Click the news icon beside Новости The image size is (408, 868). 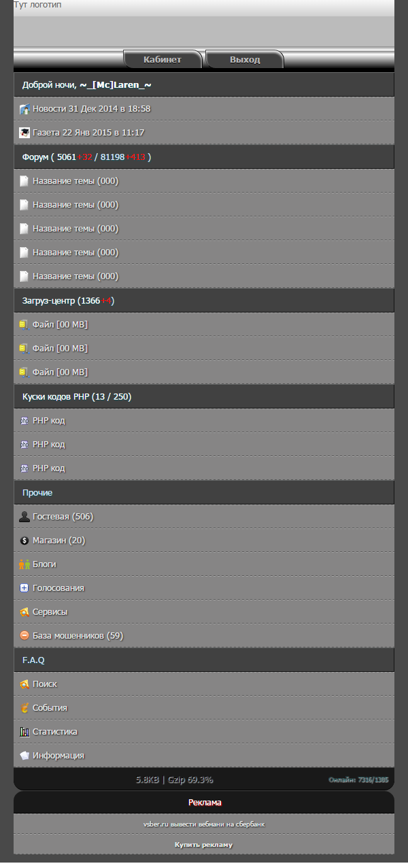[x=24, y=109]
